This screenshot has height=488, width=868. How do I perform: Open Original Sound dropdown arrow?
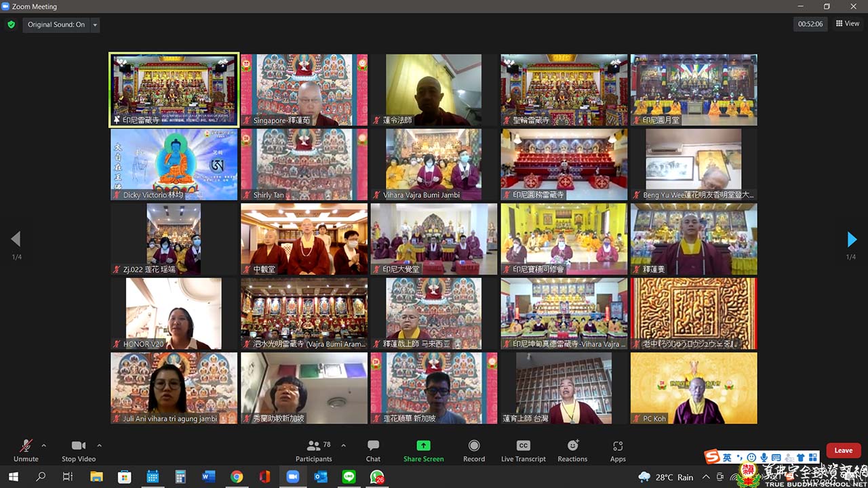tap(95, 25)
